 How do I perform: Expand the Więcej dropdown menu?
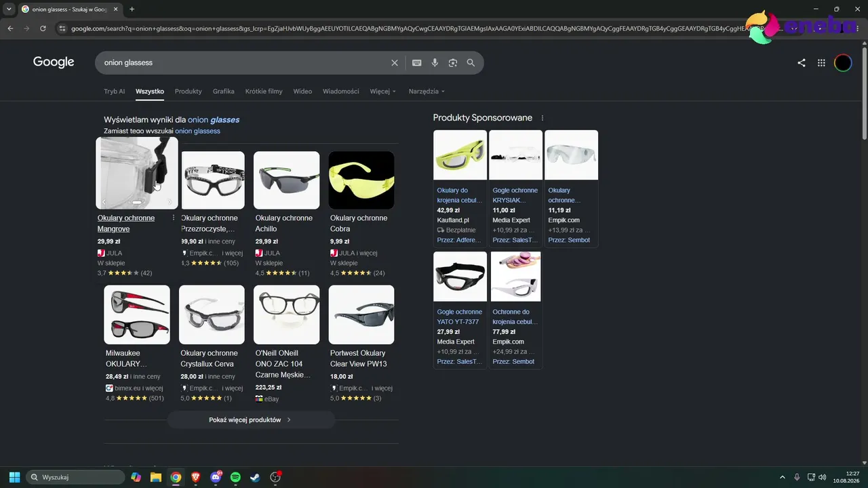[x=383, y=91]
